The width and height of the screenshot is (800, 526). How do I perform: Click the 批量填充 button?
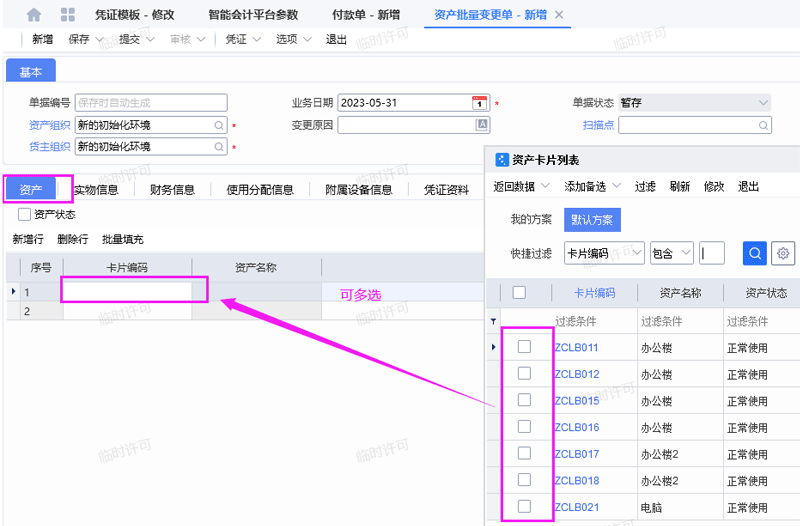[x=122, y=239]
